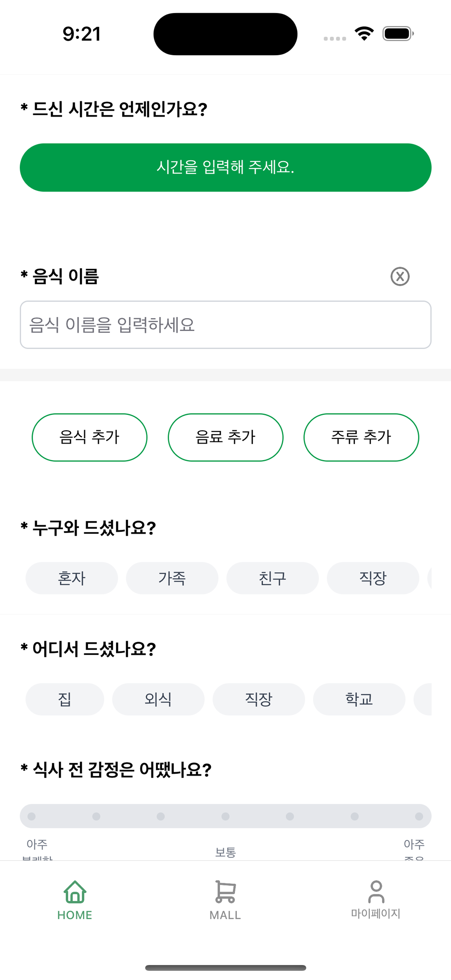Remove food entry with the X icon
451x980 pixels.
click(400, 276)
